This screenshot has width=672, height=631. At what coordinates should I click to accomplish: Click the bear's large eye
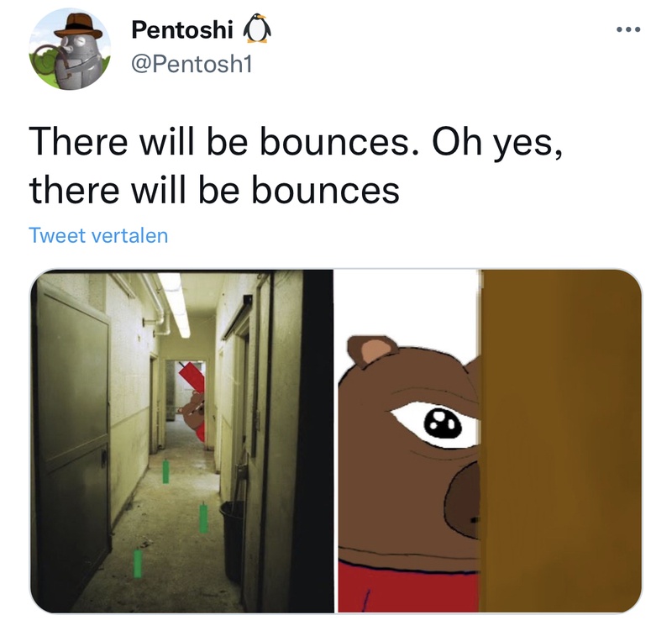[x=436, y=424]
